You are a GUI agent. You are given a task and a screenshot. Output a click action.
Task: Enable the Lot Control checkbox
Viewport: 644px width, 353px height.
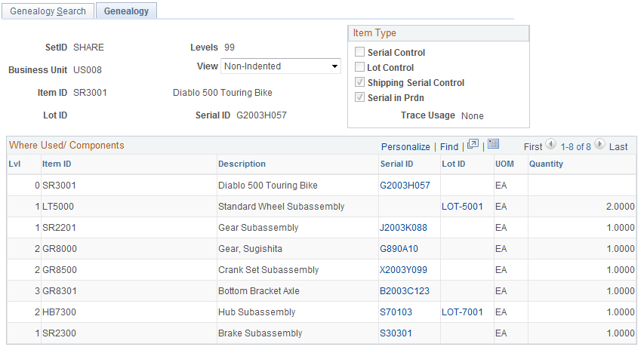359,67
